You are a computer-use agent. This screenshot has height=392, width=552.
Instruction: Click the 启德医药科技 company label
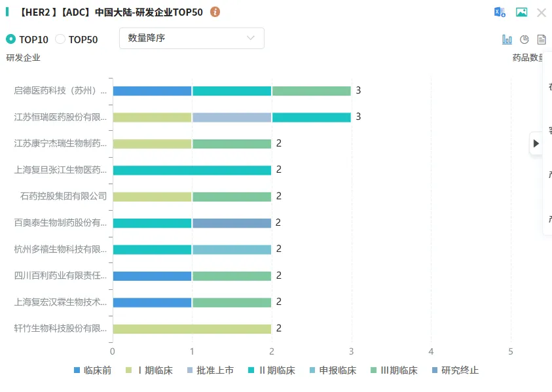click(x=60, y=90)
